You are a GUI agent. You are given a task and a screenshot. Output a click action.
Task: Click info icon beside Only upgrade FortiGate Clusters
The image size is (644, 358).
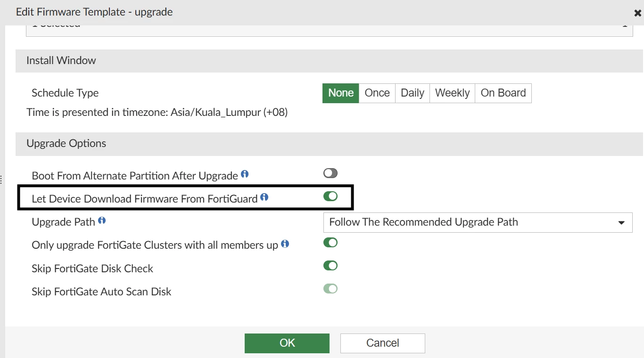[285, 244]
